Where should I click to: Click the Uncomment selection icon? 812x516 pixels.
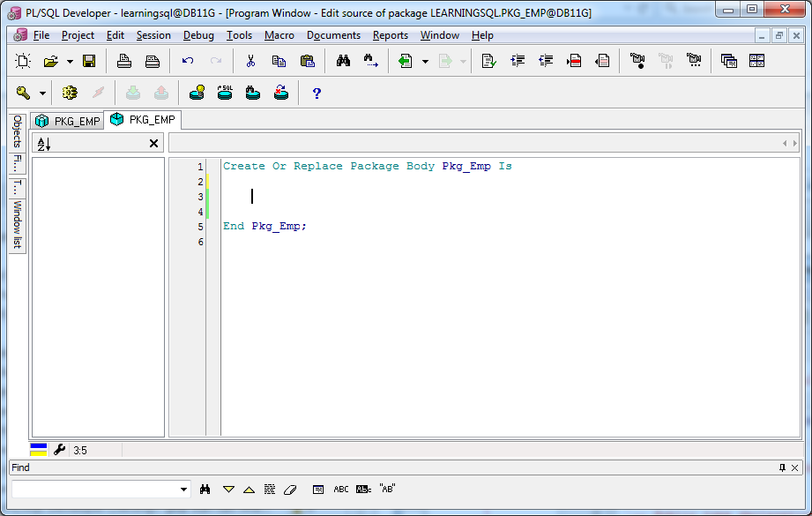(x=602, y=61)
